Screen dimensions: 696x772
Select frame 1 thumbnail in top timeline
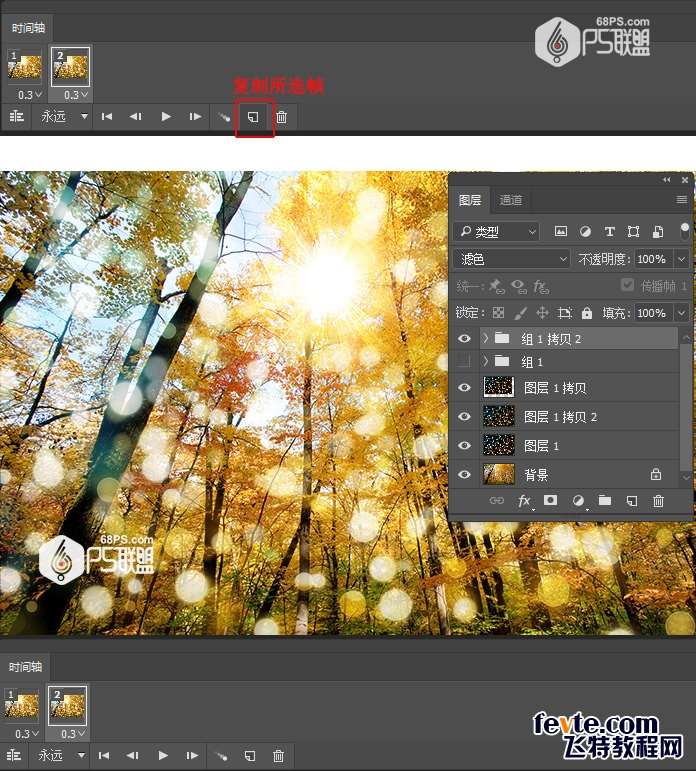coord(24,67)
